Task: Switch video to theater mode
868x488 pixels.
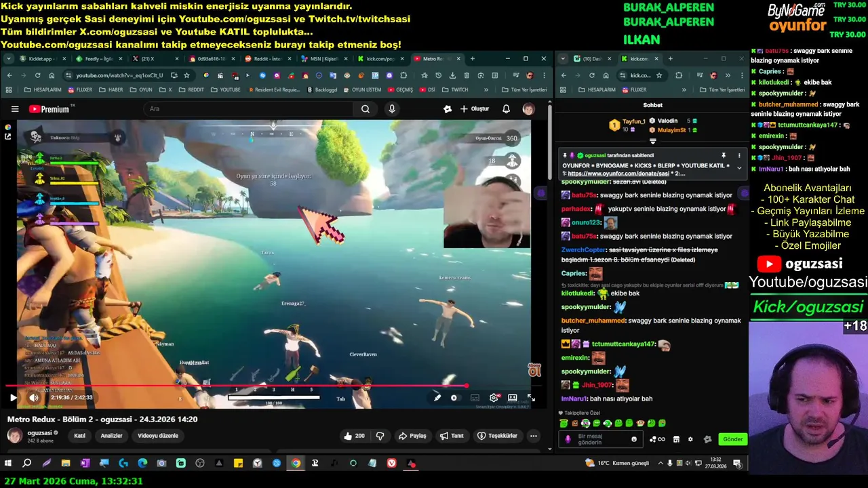Action: (513, 398)
